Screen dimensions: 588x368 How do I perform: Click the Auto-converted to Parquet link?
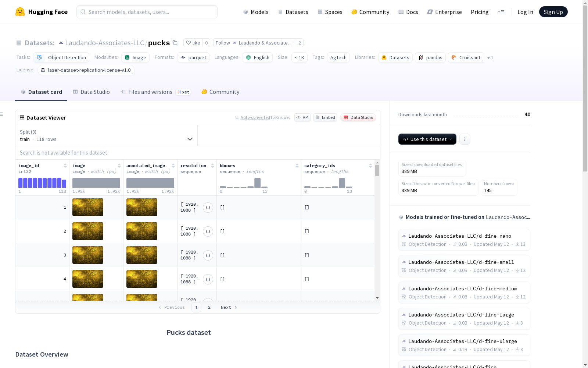coord(265,117)
